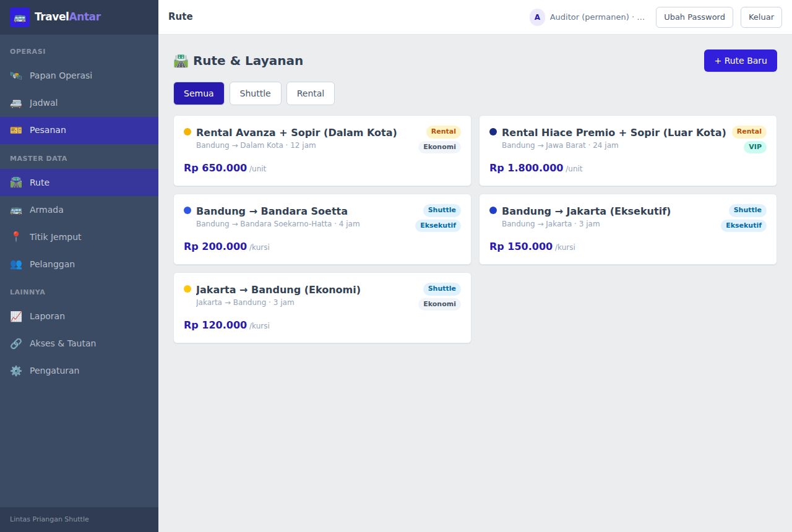The height and width of the screenshot is (532, 792).
Task: Navigate to Pelanggan
Action: [79, 264]
